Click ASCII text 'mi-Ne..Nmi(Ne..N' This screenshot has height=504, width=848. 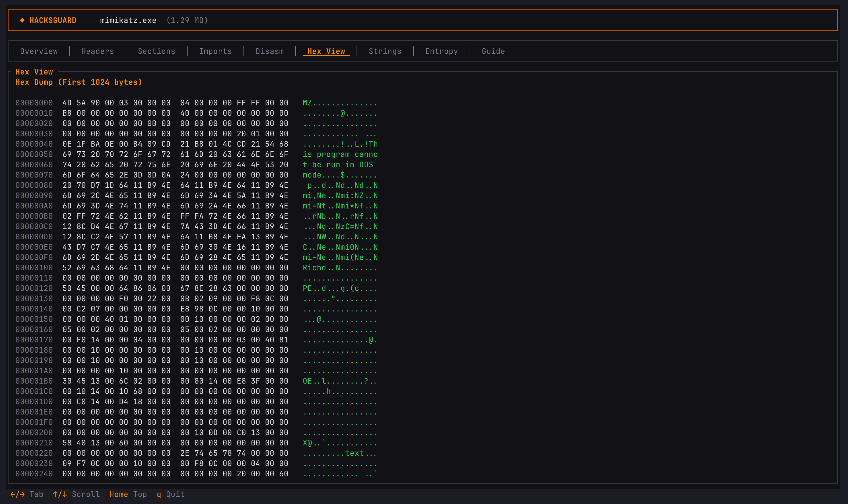click(340, 257)
